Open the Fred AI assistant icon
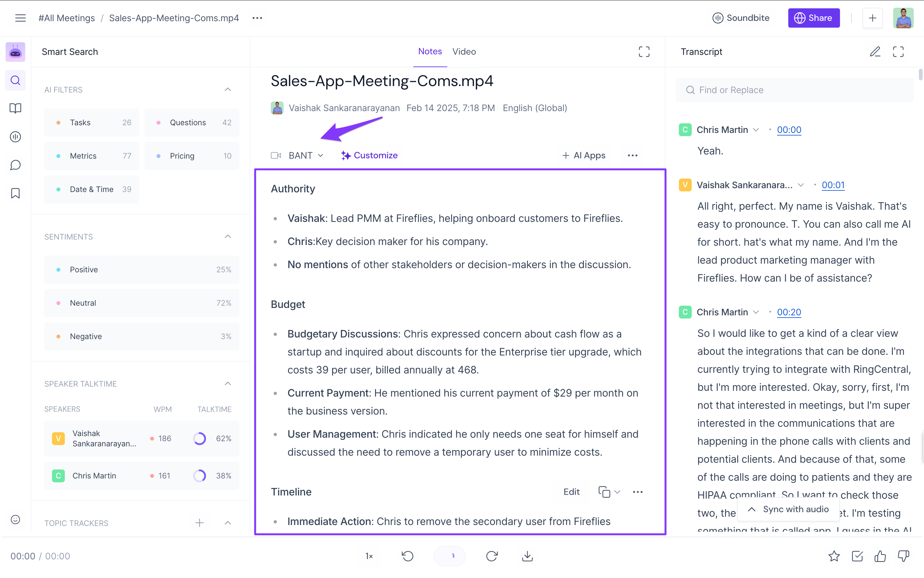924x578 pixels. [15, 52]
